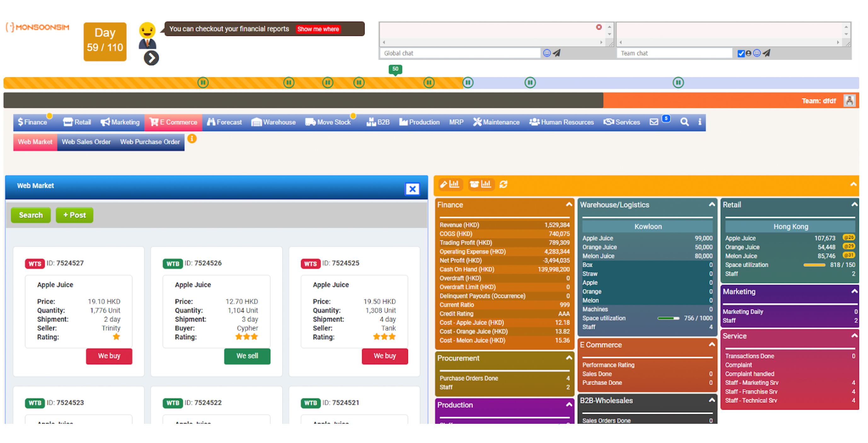Open the MRP menu
Viewport: 868px width, 443px height.
point(456,122)
